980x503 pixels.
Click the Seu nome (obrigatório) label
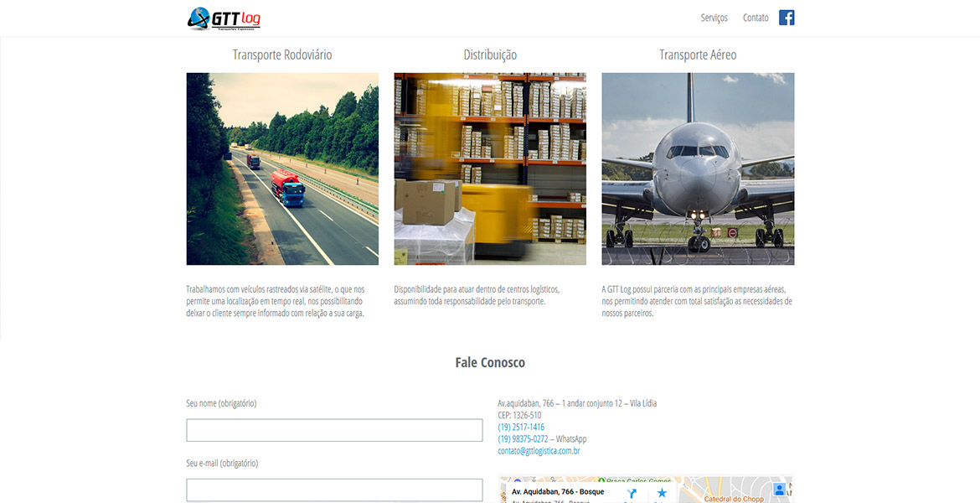pos(221,403)
